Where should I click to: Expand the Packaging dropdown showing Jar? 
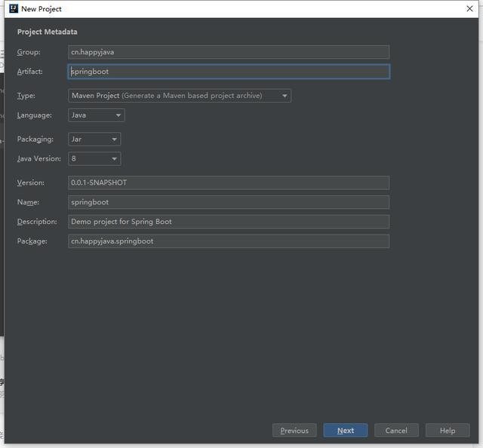click(x=94, y=140)
